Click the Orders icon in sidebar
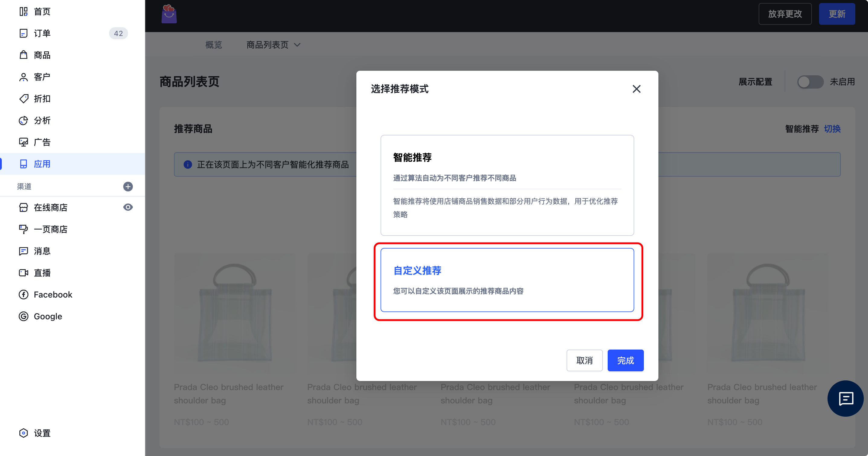868x456 pixels. [23, 33]
